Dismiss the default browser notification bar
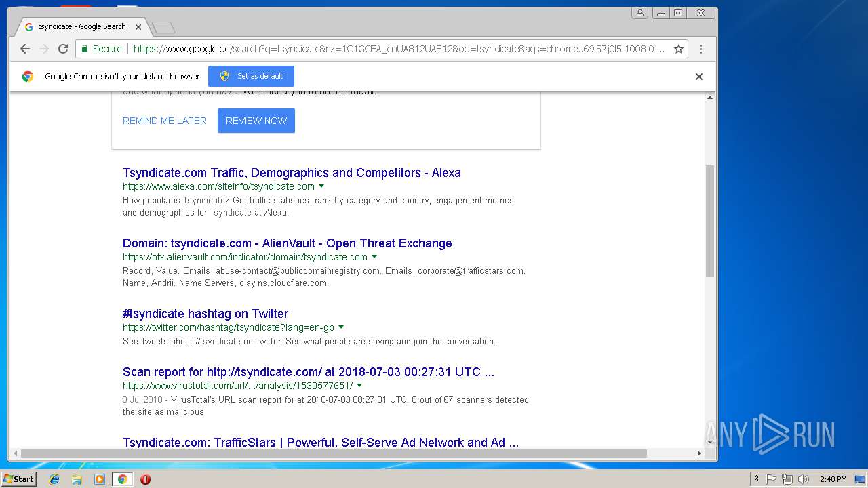 pos(699,77)
